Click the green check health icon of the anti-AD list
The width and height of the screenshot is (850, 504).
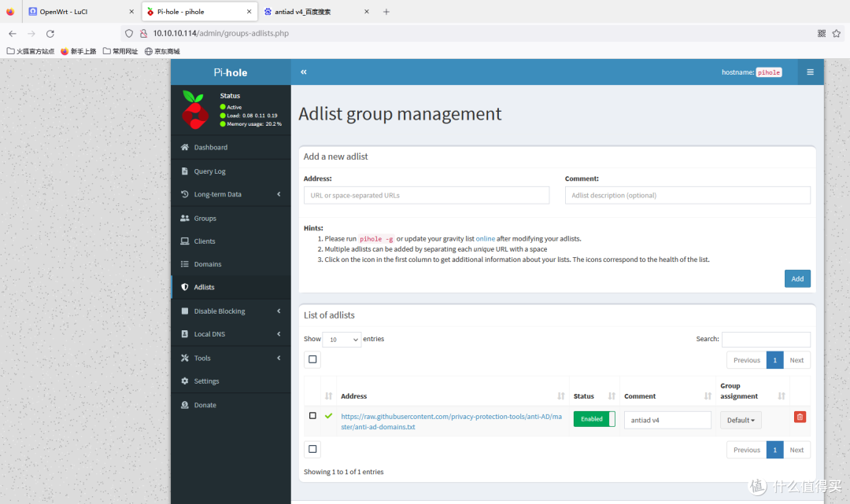tap(328, 416)
